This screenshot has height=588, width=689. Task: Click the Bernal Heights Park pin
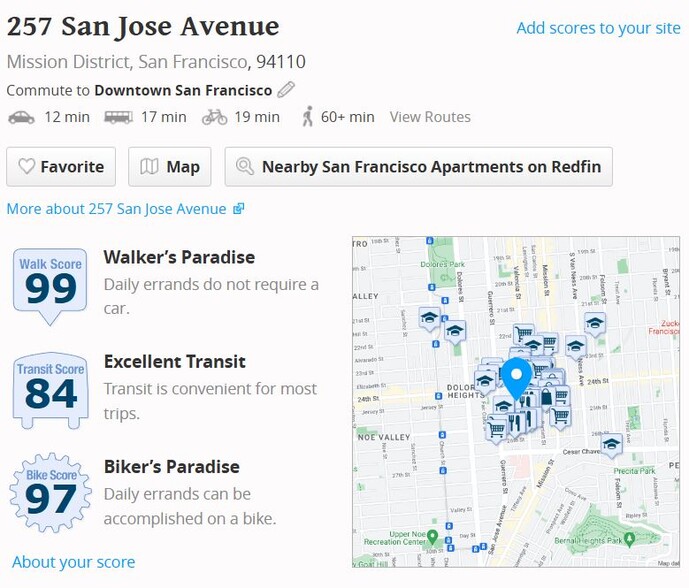[x=629, y=540]
